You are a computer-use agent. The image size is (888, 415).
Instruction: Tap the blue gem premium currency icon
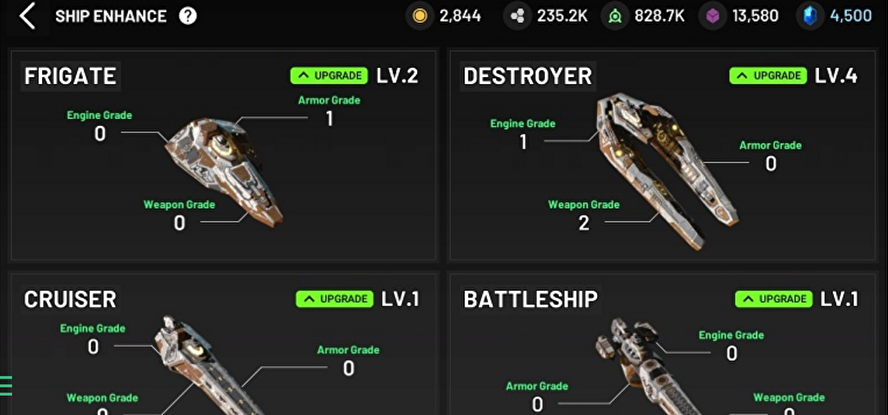810,16
